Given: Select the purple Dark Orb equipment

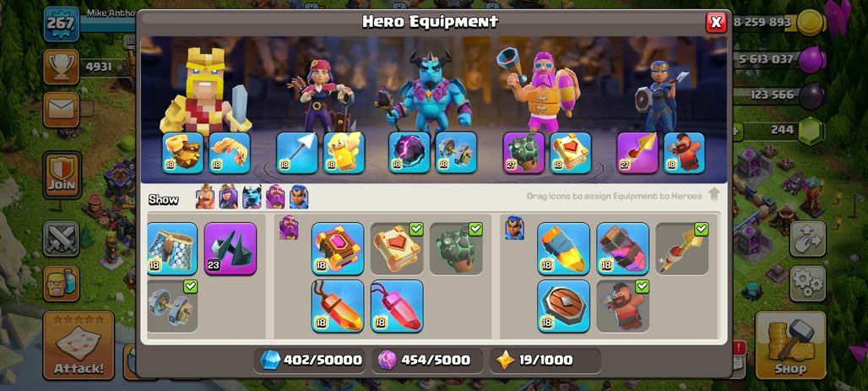Looking at the screenshot, I should 409,152.
